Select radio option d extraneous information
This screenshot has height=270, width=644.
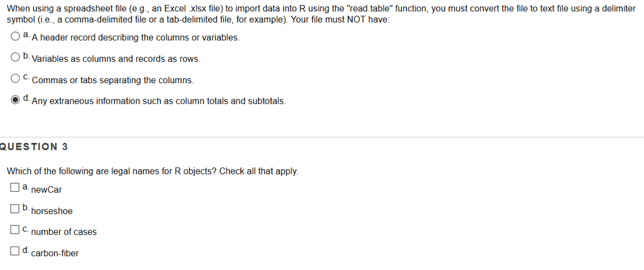(x=15, y=99)
